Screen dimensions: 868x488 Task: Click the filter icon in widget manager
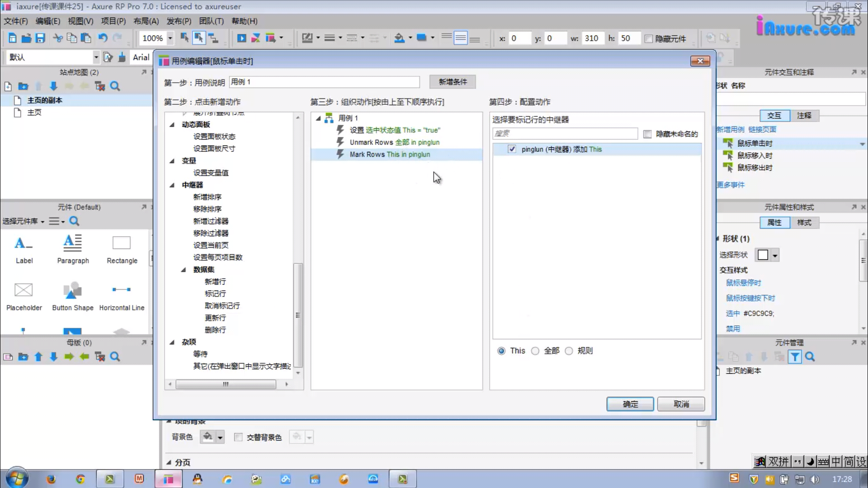(794, 357)
